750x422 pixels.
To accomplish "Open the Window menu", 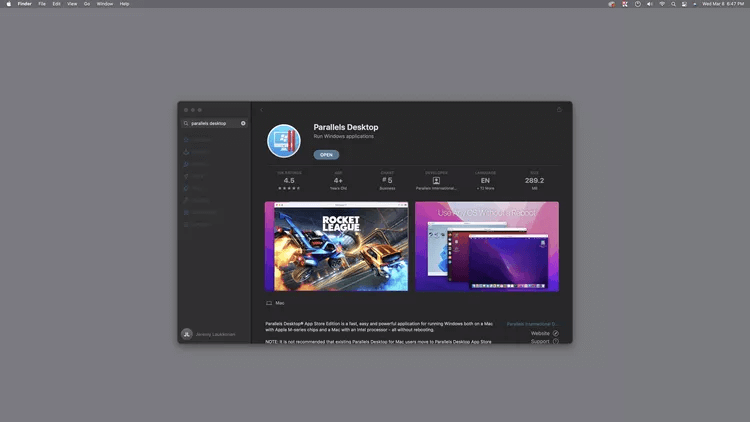I will pos(105,4).
